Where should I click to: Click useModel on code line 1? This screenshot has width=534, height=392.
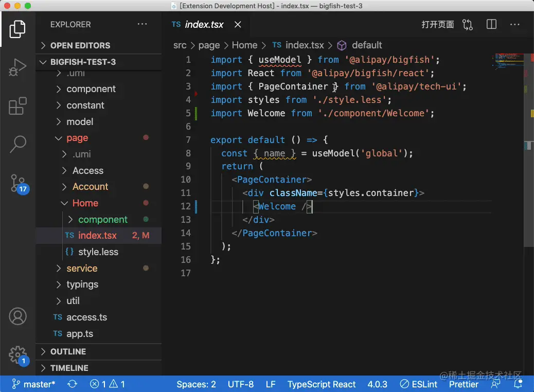[279, 60]
